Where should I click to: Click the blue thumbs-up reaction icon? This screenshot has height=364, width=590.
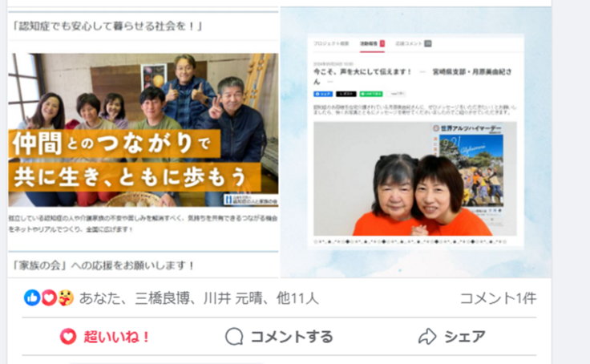[x=32, y=297]
